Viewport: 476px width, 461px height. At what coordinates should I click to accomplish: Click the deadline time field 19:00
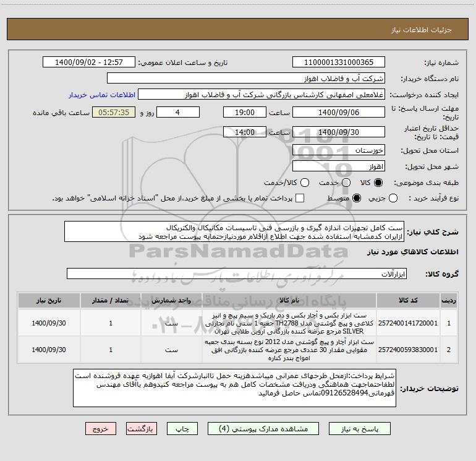click(x=245, y=112)
